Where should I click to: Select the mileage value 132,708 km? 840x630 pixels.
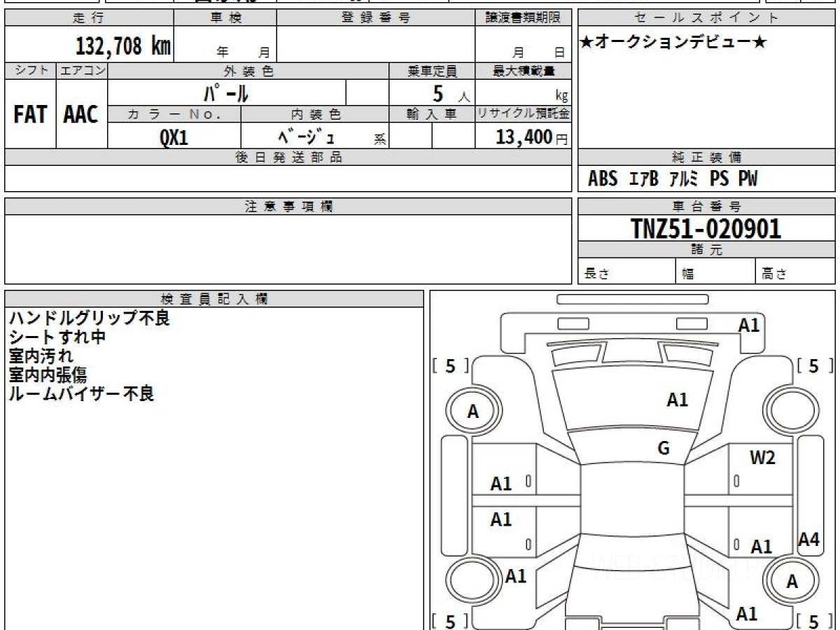(x=123, y=46)
